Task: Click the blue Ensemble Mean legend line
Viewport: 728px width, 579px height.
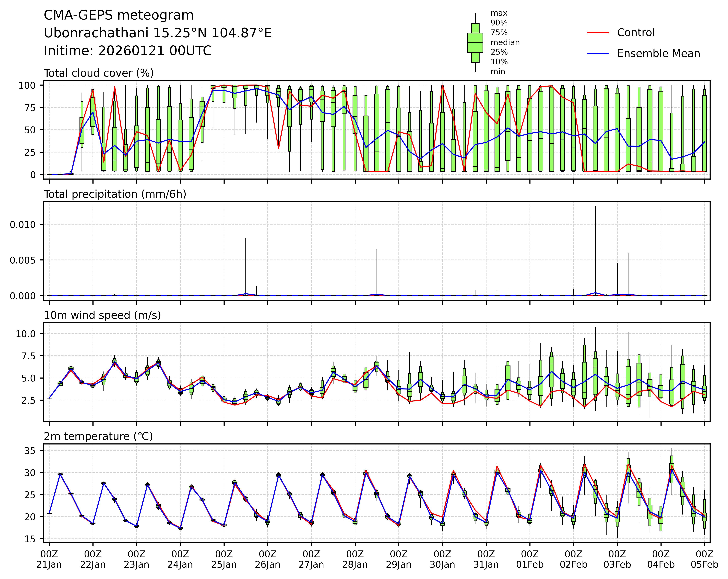Action: coord(598,54)
